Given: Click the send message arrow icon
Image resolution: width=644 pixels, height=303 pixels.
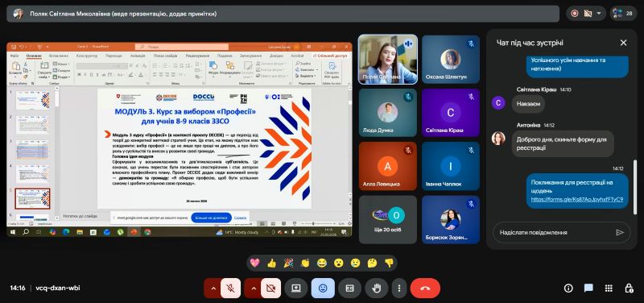Looking at the screenshot, I should (x=620, y=232).
